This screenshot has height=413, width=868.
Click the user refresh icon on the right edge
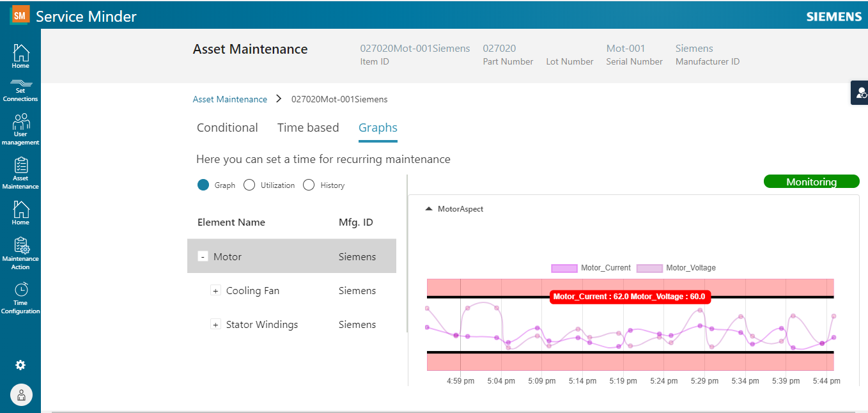tap(860, 93)
